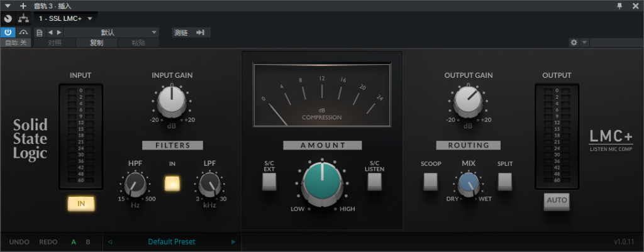
Task: Click the previous preset triangle at bottom
Action: pos(109,242)
